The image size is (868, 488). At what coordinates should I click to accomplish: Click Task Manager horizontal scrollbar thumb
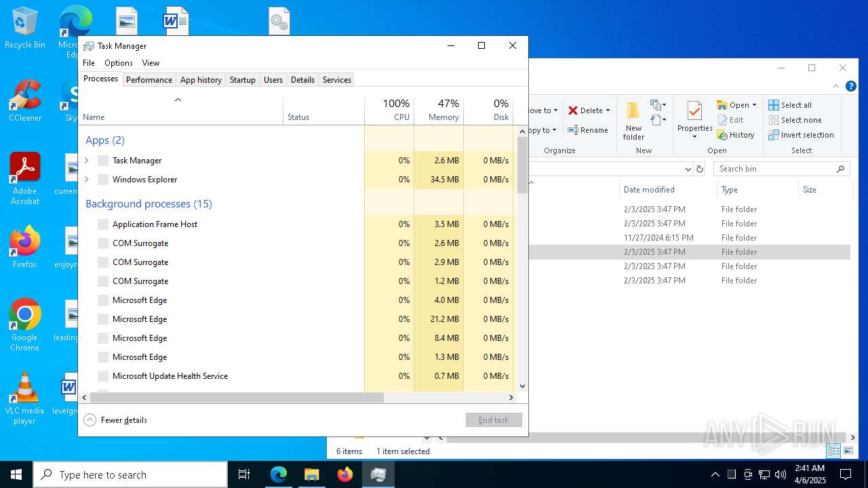pos(237,398)
